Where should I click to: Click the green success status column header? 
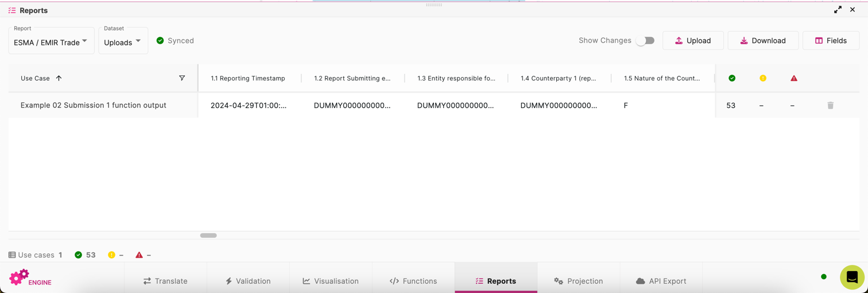[731, 78]
